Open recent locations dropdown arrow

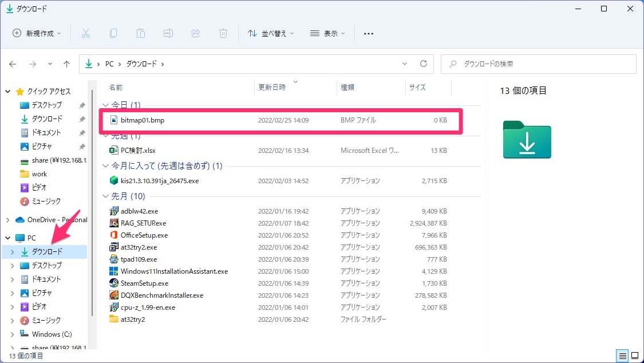coord(50,64)
